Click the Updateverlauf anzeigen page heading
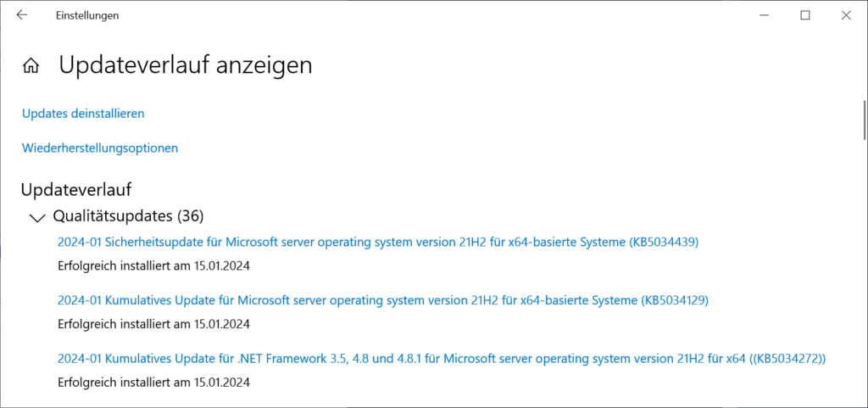The width and height of the screenshot is (868, 408). coord(186,65)
